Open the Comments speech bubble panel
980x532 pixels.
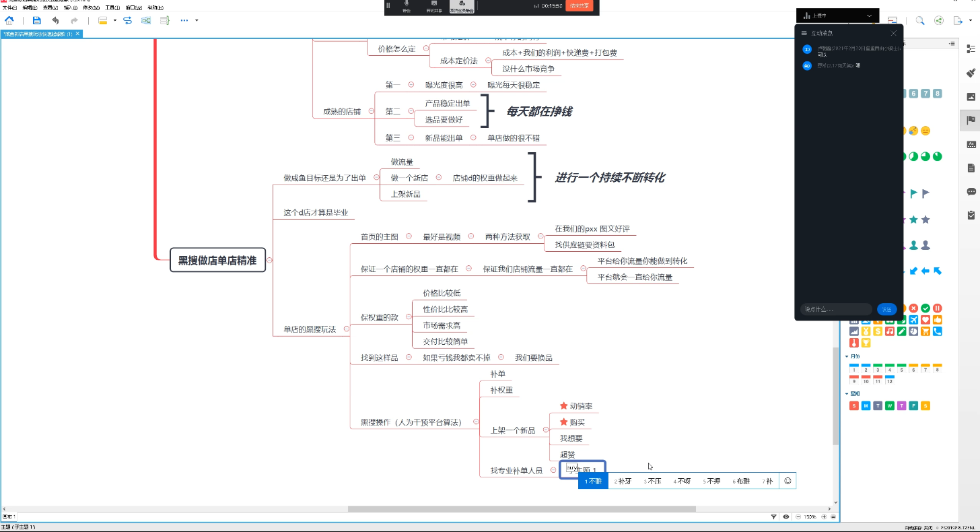(x=971, y=192)
